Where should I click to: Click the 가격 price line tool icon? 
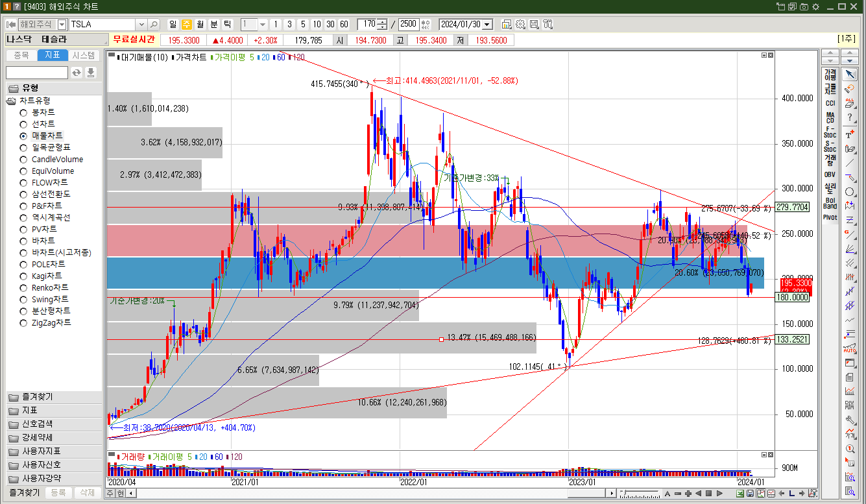[850, 434]
